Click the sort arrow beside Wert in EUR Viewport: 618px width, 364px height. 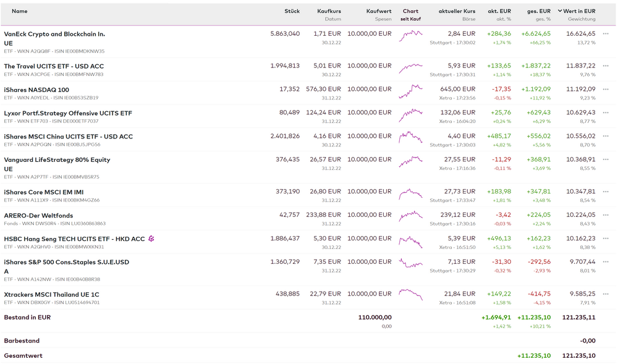pyautogui.click(x=560, y=11)
